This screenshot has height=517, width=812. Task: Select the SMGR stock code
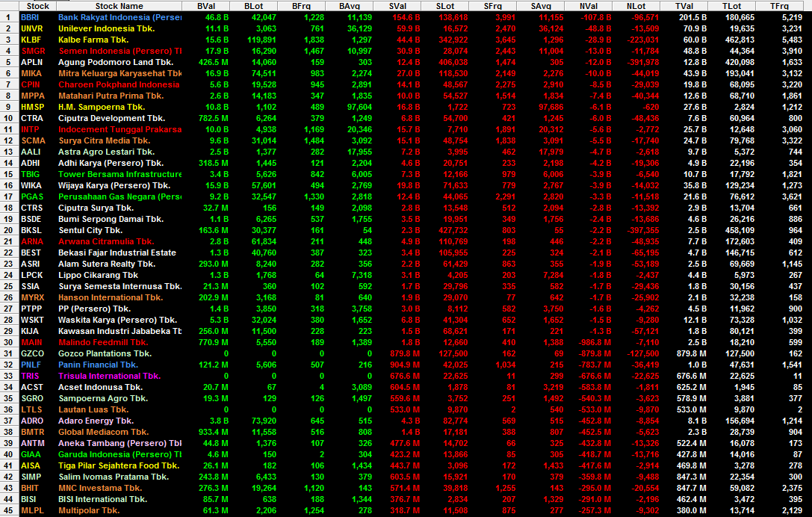[33, 51]
